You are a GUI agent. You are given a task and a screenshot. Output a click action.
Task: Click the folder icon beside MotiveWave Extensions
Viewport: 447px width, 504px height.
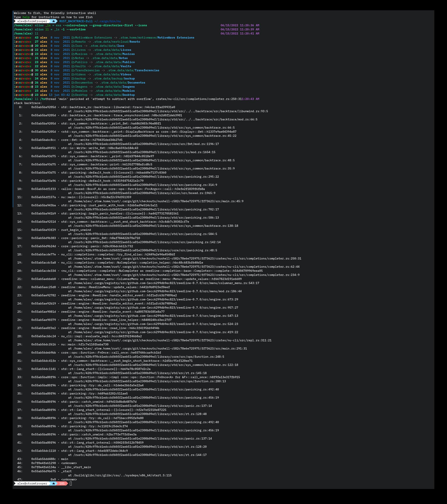[x=73, y=37]
